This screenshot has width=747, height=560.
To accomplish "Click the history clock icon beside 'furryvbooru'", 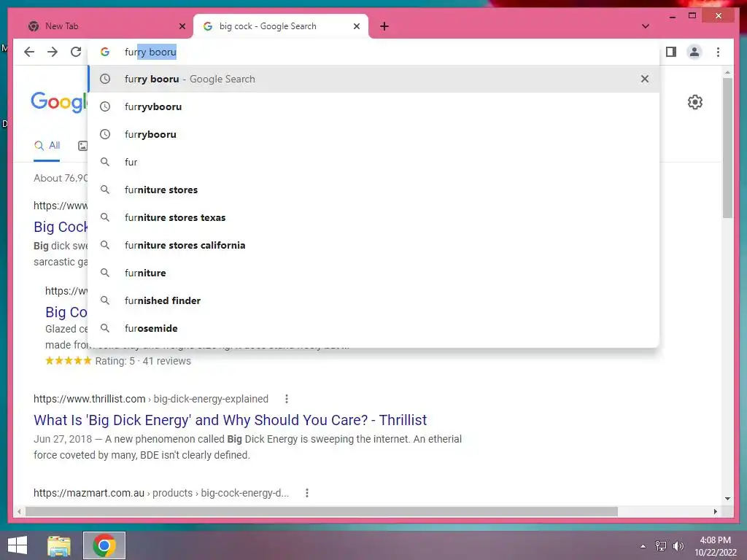I will [105, 106].
